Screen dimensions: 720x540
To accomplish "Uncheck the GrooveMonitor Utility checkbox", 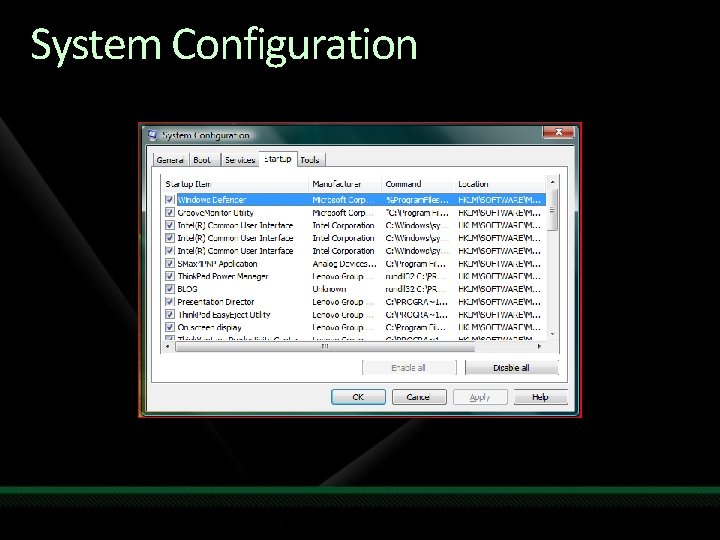I will point(169,213).
